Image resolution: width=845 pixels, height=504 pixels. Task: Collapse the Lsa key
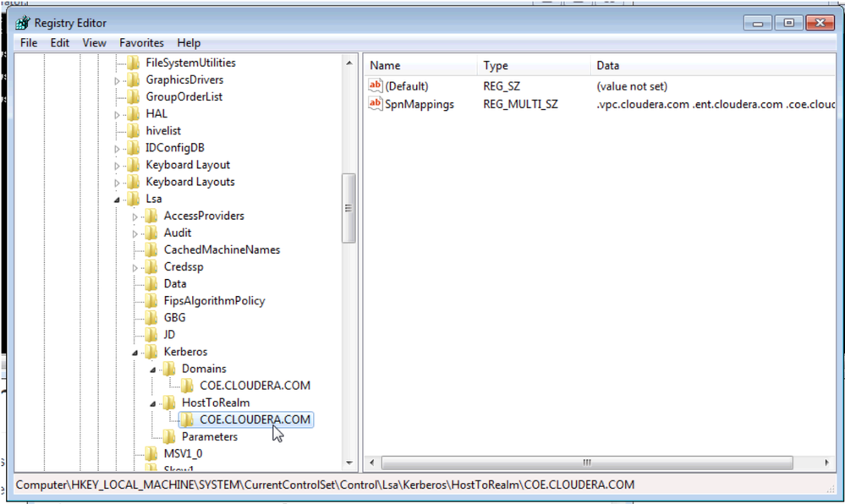117,200
